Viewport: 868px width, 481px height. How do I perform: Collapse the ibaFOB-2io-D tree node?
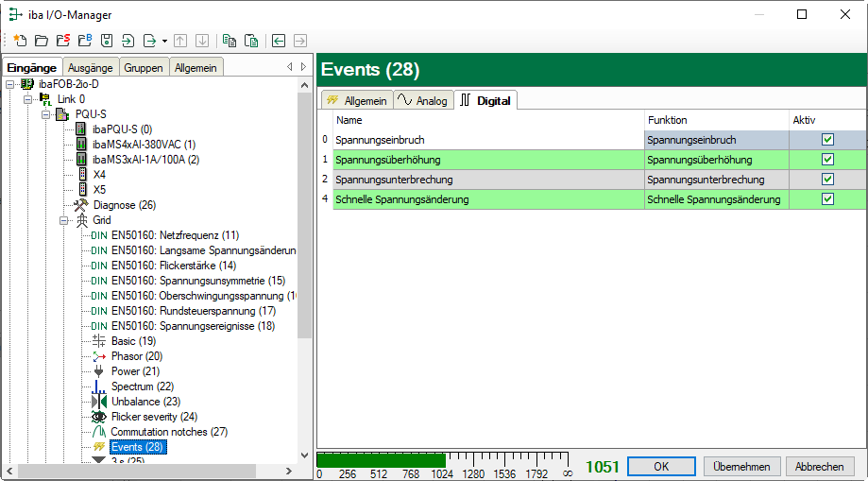tap(9, 84)
